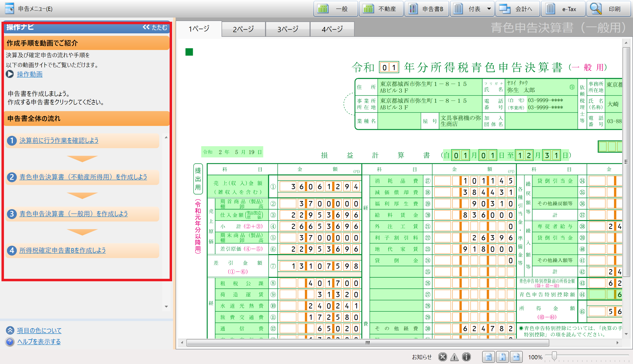
Task: Click the 一般 toolbar button
Action: point(335,9)
